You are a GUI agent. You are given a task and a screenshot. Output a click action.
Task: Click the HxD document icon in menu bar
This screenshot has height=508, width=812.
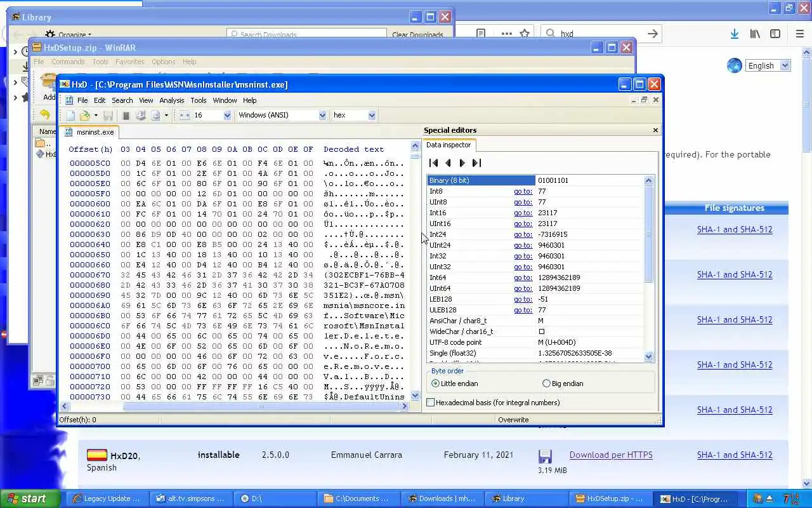point(69,100)
